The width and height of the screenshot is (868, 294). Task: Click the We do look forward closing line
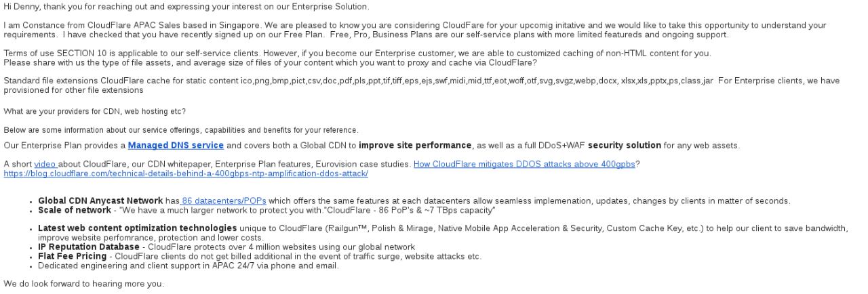click(84, 284)
